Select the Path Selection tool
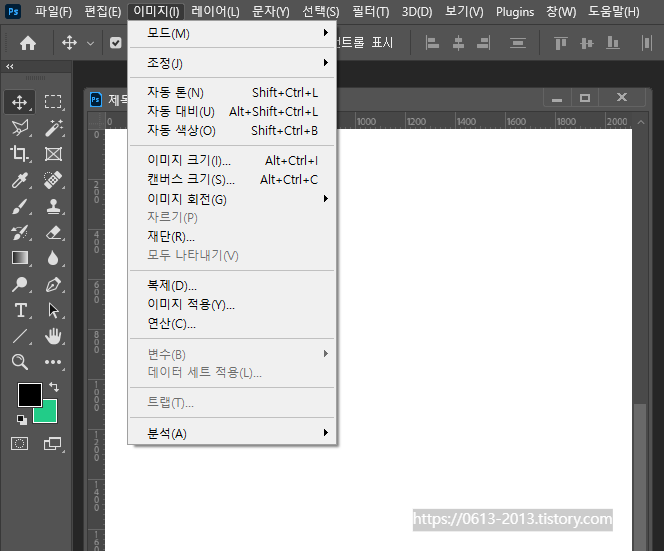This screenshot has height=551, width=664. pos(53,310)
